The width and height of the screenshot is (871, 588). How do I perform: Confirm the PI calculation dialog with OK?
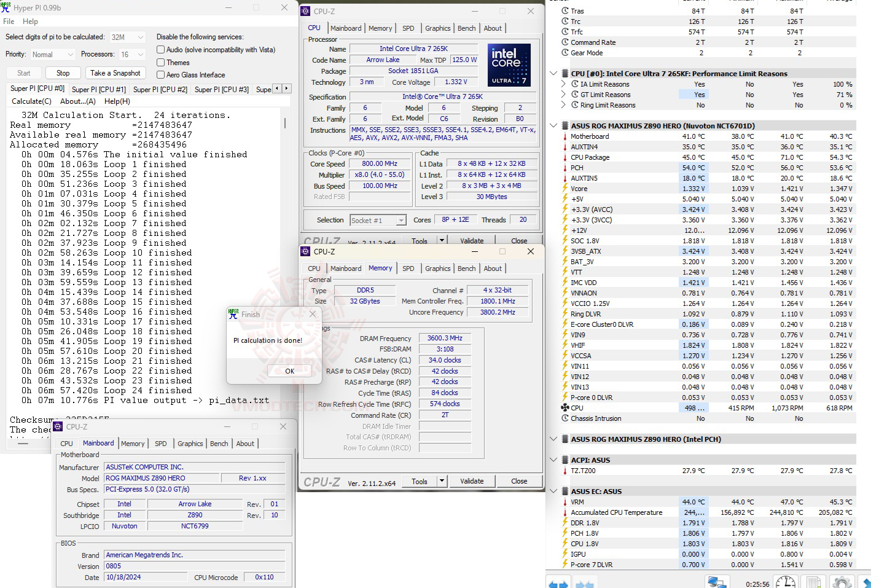click(290, 371)
